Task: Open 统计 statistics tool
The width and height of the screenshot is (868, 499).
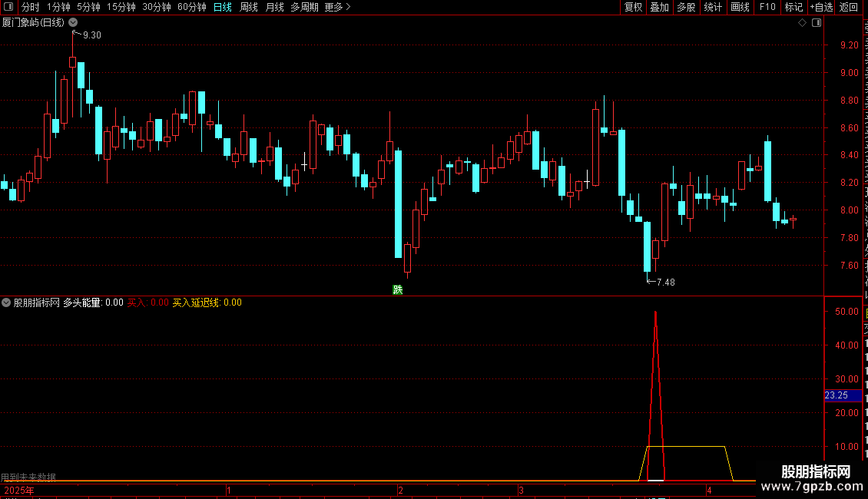Action: tap(712, 7)
